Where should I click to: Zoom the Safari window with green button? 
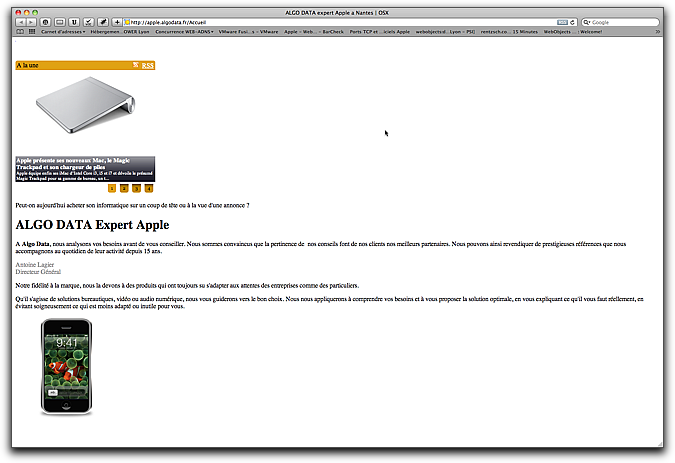click(x=35, y=12)
